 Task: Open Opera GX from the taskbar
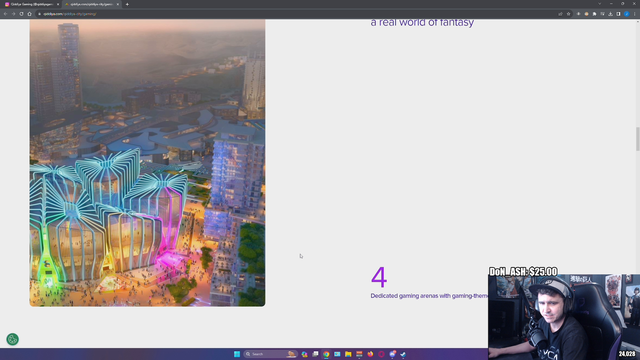[381, 354]
